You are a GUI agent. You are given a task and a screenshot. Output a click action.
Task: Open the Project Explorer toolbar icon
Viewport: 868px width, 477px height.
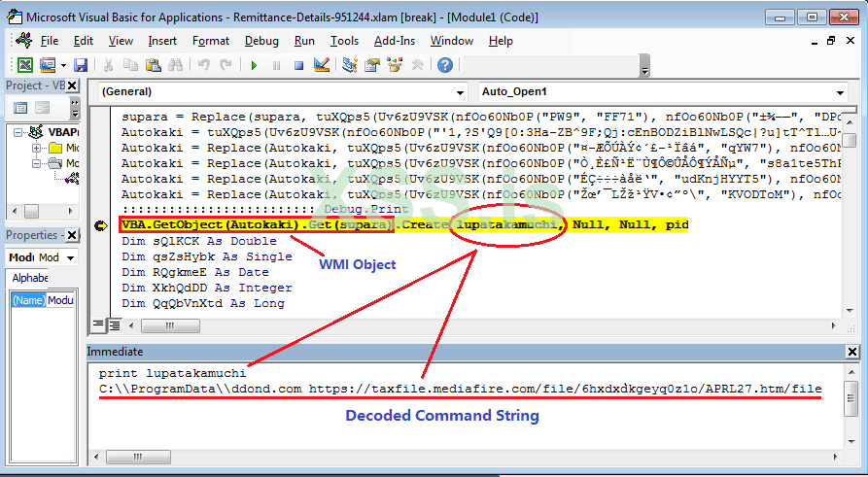point(350,65)
